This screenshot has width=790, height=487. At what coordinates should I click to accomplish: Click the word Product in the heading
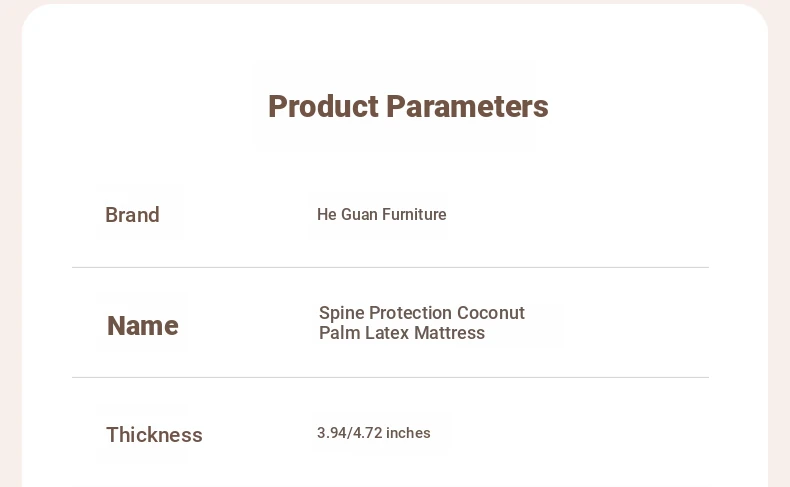click(x=323, y=106)
